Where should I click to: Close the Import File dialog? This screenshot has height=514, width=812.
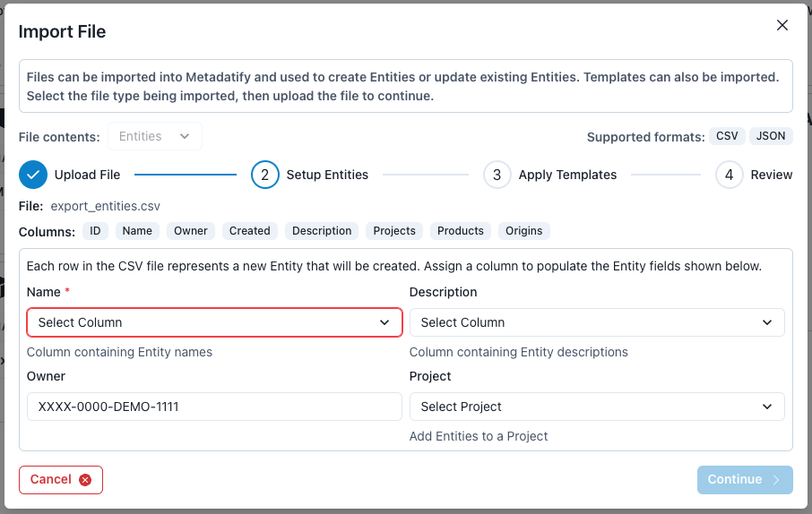point(782,25)
